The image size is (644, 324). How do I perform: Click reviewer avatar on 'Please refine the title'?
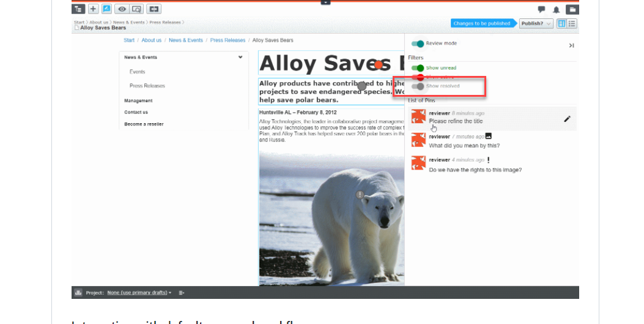[x=418, y=116]
